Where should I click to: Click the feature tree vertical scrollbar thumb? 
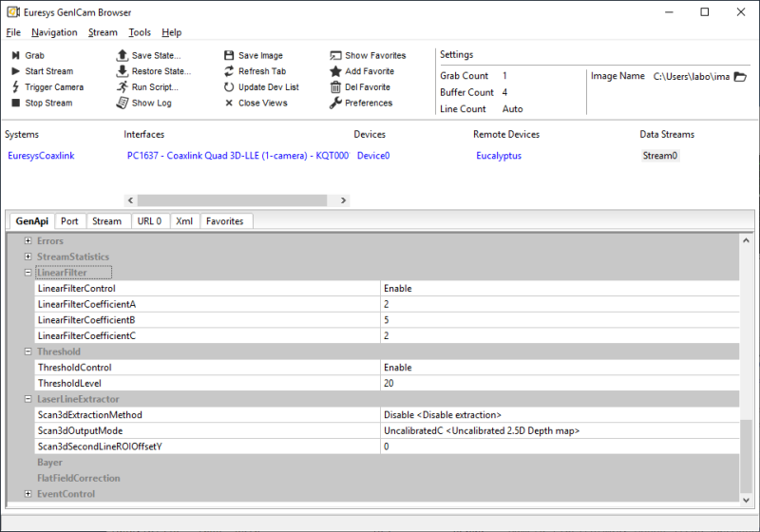click(746, 455)
